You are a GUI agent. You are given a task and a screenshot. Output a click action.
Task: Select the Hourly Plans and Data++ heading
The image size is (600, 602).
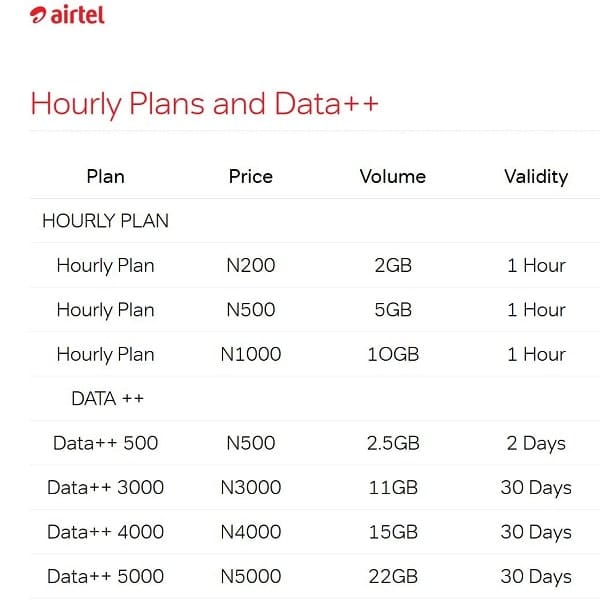click(205, 104)
